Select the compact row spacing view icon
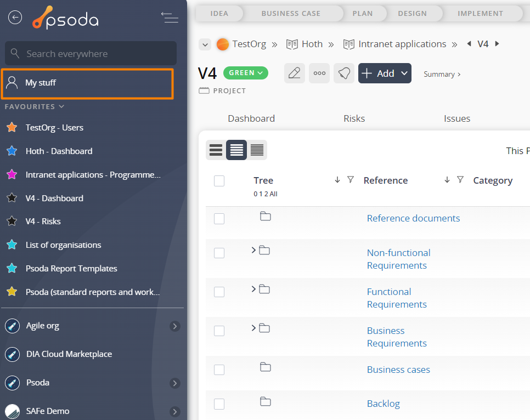Image resolution: width=530 pixels, height=420 pixels. [257, 150]
